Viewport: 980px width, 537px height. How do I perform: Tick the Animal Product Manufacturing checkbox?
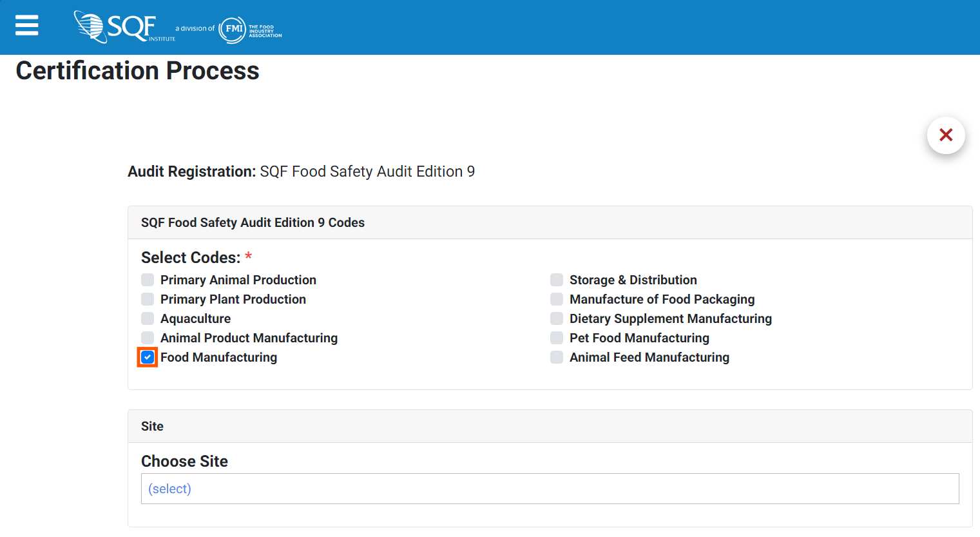(148, 338)
